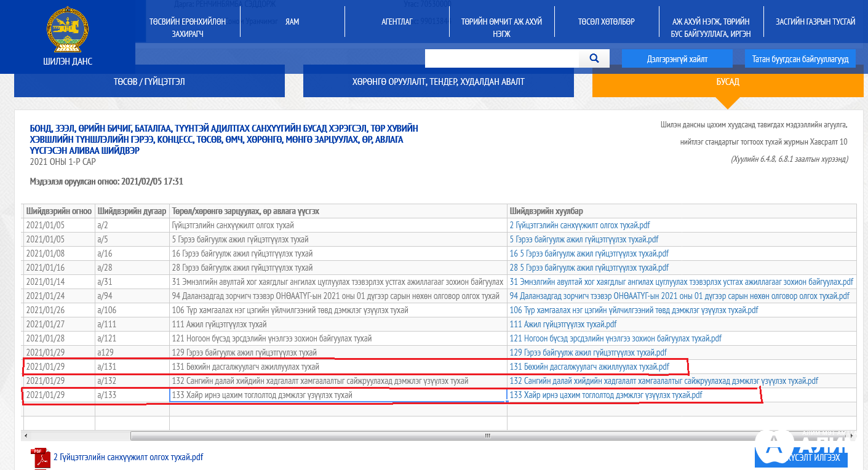Select the 2021/01/16 date cell
This screenshot has width=868, height=470.
point(59,268)
